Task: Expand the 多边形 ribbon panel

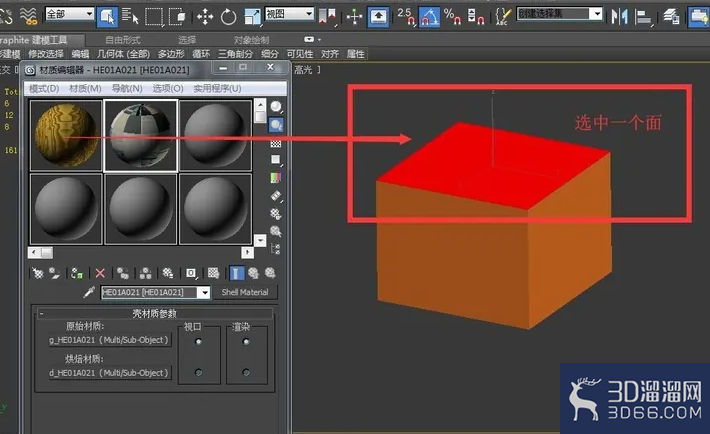Action: click(x=171, y=54)
